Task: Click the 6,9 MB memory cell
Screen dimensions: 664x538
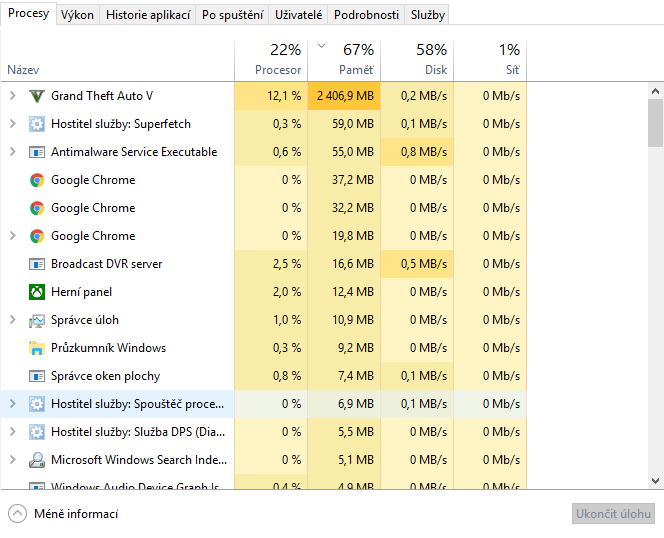Action: pyautogui.click(x=344, y=404)
